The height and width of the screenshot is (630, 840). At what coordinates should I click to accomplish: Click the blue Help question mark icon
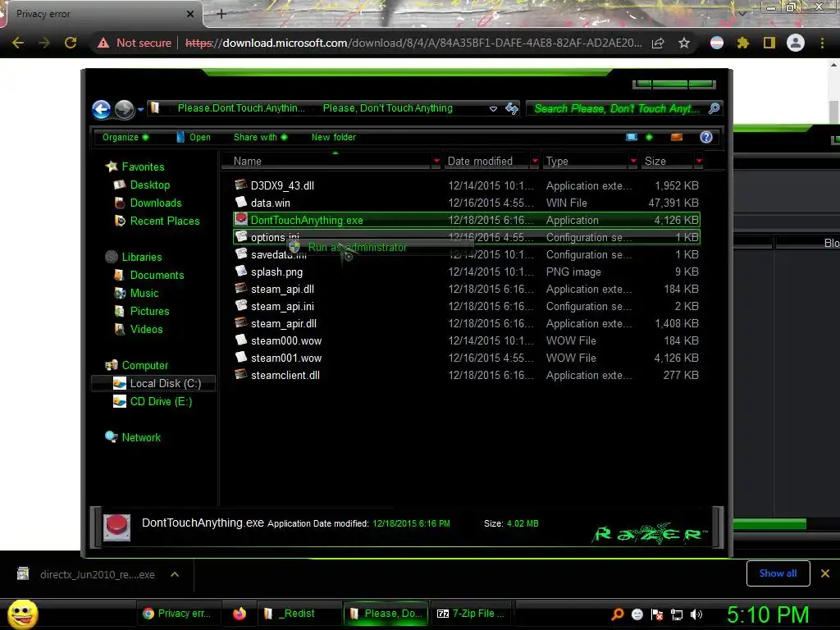coord(706,137)
